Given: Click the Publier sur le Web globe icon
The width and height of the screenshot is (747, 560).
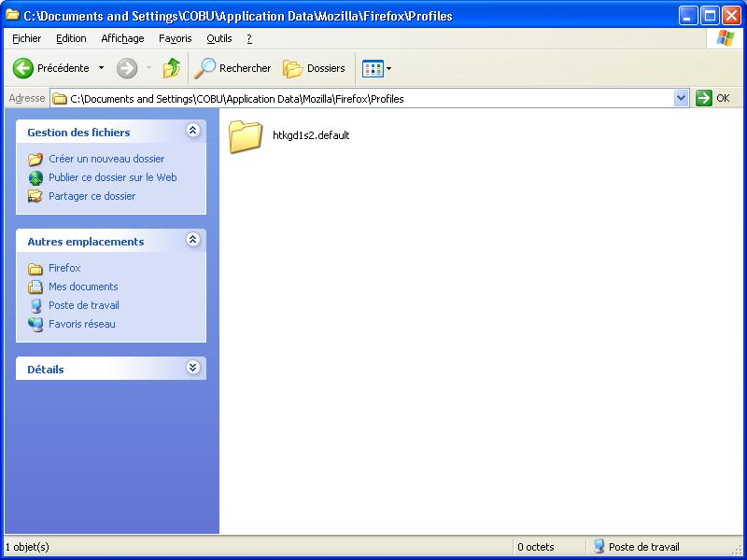Looking at the screenshot, I should [35, 177].
